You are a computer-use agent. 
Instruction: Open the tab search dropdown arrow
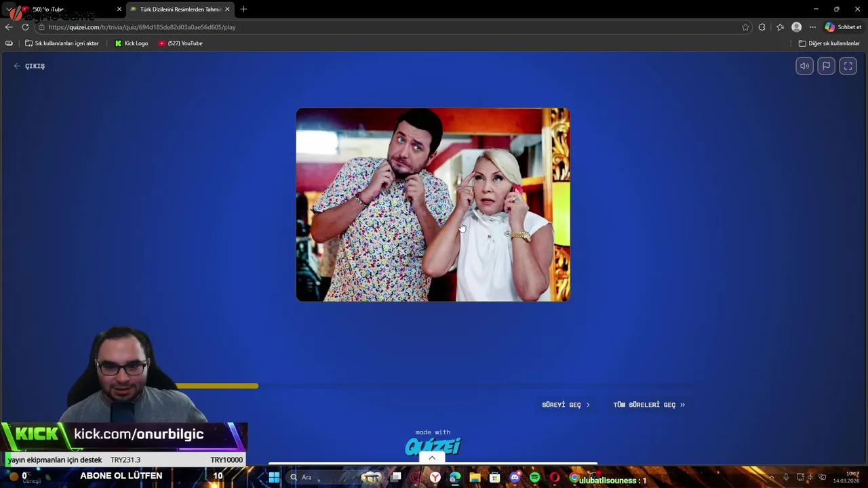[x=9, y=9]
